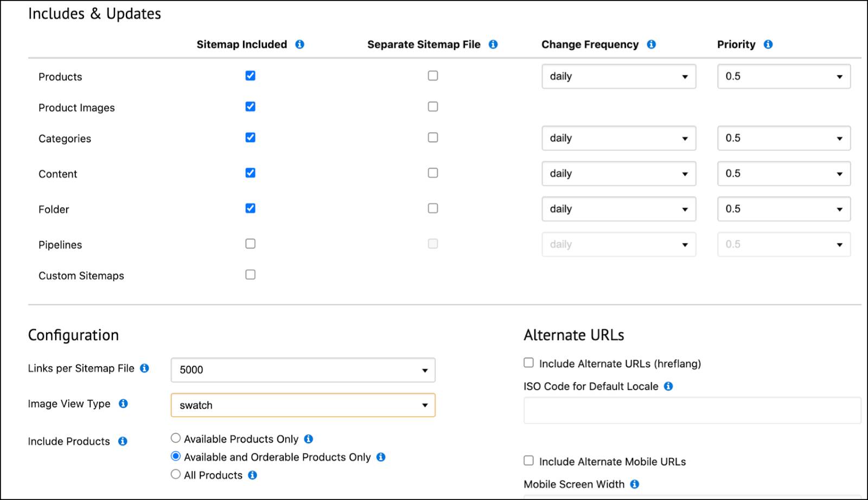The height and width of the screenshot is (500, 868).
Task: Check Separate Sitemap File for Products
Action: tap(433, 75)
